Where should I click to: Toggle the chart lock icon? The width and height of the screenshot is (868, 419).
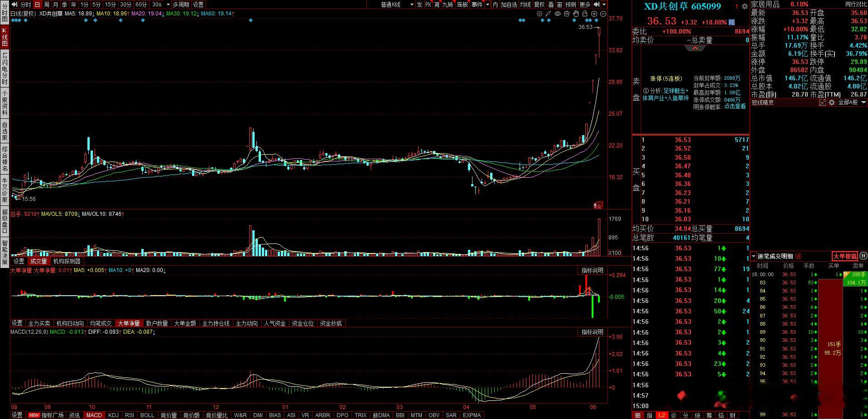(585, 14)
